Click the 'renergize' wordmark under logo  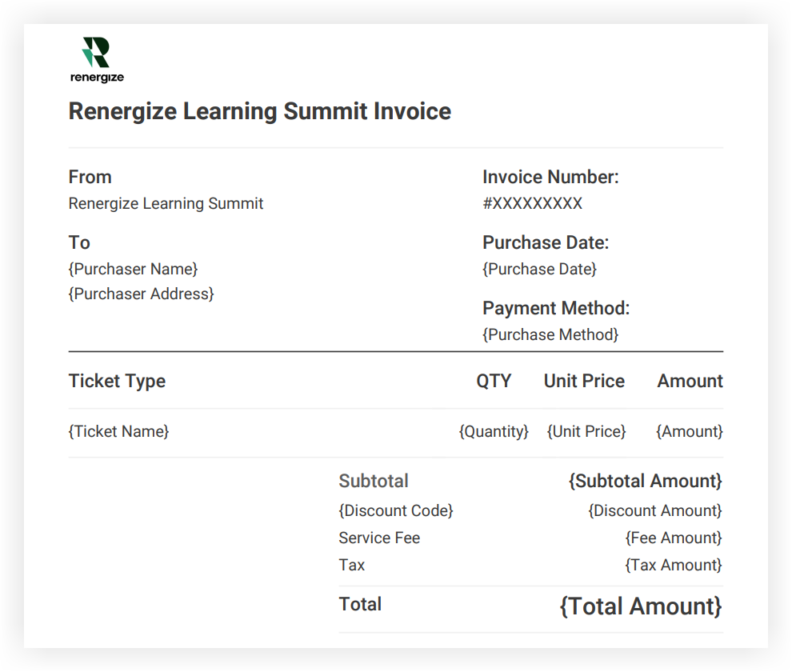click(97, 78)
